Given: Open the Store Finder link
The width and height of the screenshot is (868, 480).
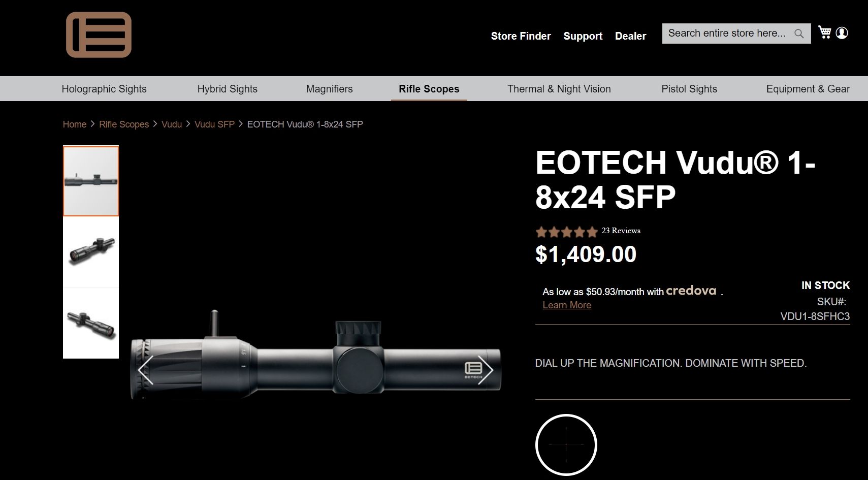Looking at the screenshot, I should point(521,36).
